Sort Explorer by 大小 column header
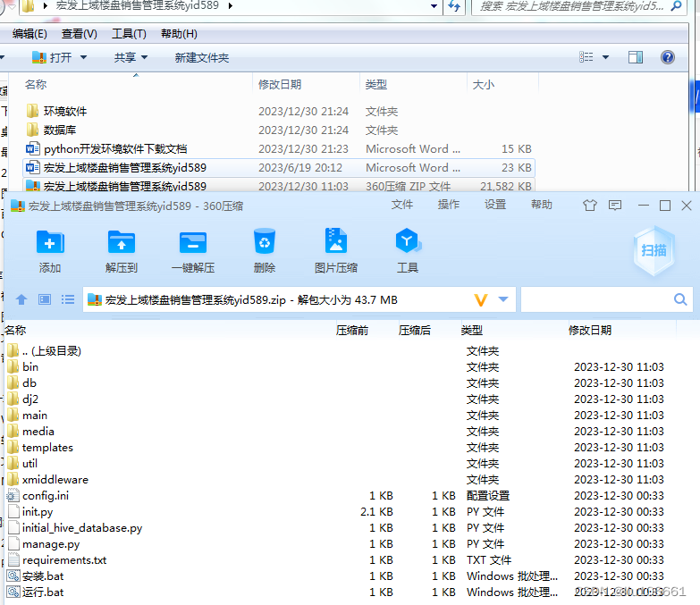The width and height of the screenshot is (700, 605). (x=484, y=84)
